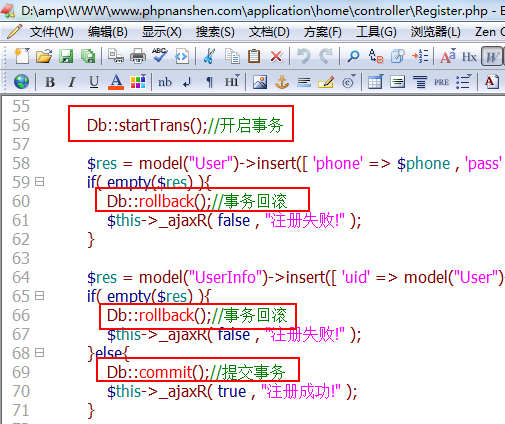The image size is (505, 424).
Task: Insert anchor link icon
Action: (x=282, y=82)
